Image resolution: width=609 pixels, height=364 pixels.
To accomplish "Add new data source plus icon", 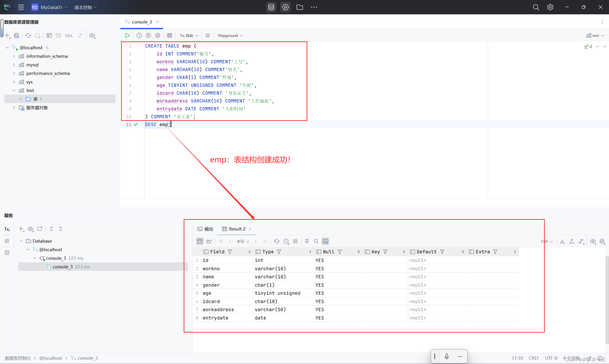I will pos(7,35).
